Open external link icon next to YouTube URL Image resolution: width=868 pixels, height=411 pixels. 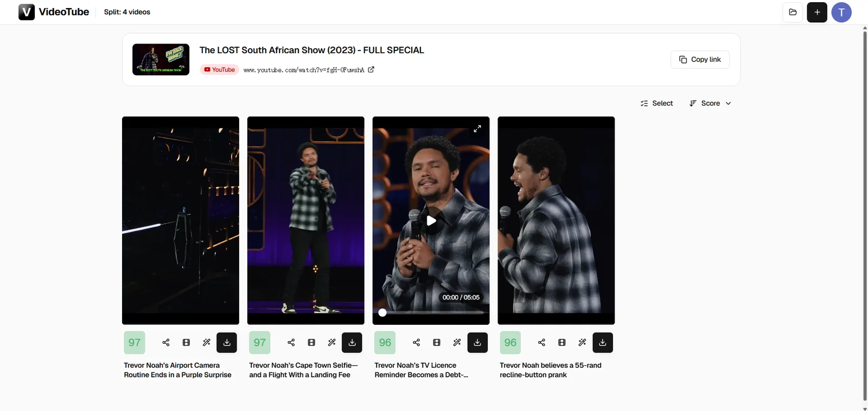(371, 69)
